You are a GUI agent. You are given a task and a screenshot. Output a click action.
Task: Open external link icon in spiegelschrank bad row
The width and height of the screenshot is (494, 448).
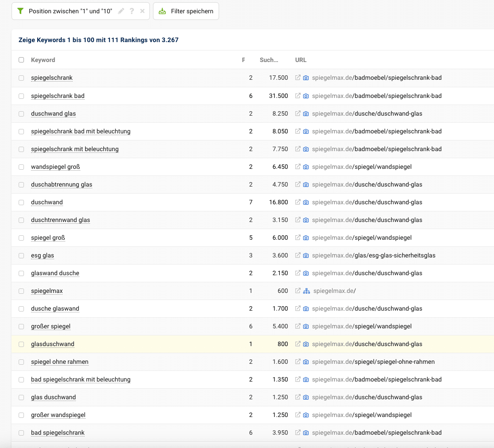tap(298, 95)
